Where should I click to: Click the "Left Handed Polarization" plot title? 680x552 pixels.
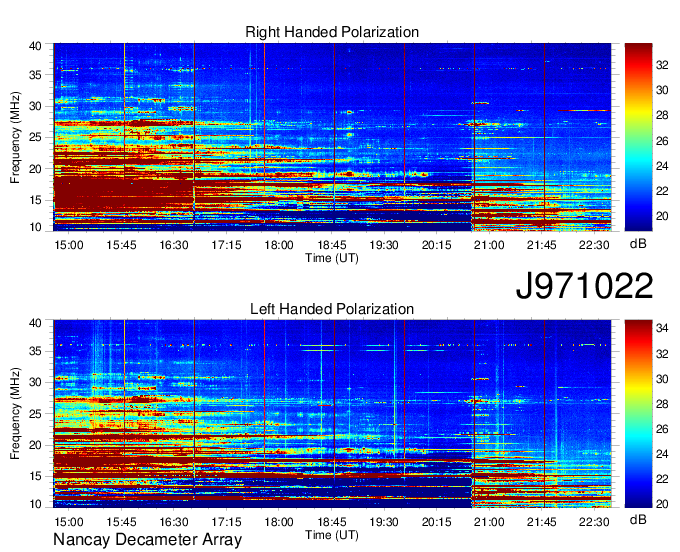pyautogui.click(x=332, y=309)
